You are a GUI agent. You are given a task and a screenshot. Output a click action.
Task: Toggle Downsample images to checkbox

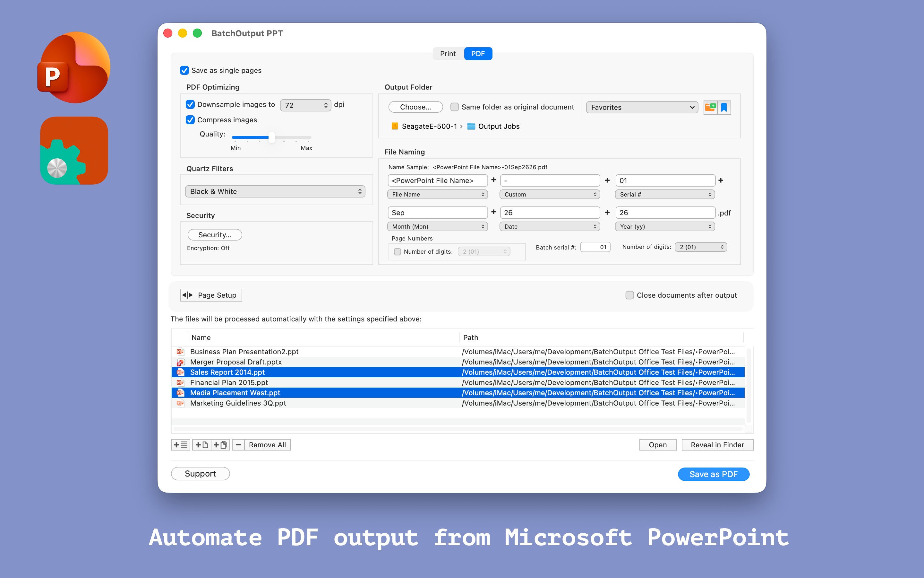(190, 104)
